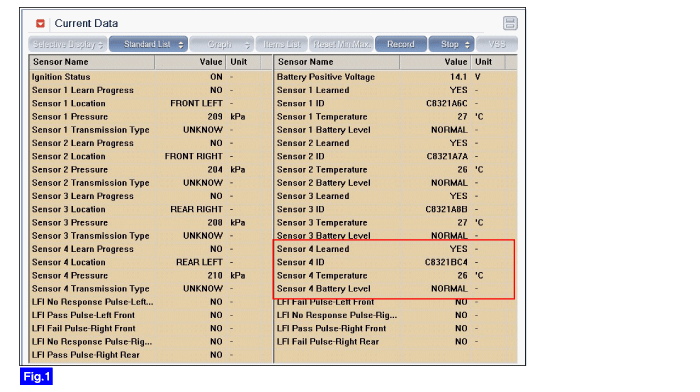Screen dimensions: 700x392
Task: Click the Stop dropdown button
Action: [x=451, y=44]
